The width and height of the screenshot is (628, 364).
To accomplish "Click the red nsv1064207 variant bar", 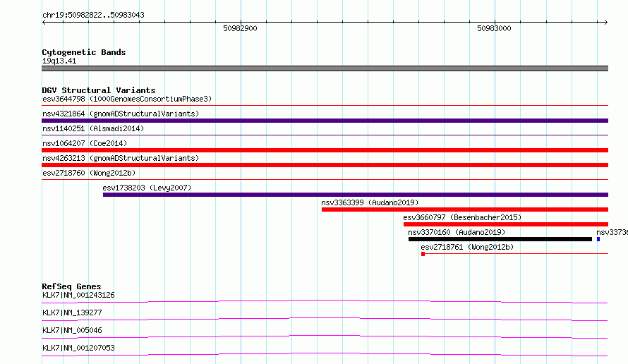I will (325, 150).
